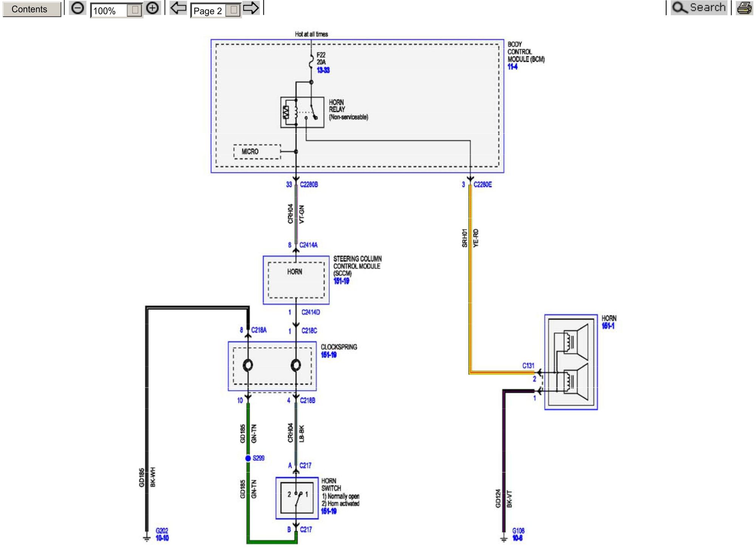Follow the 151-19 link under SCCM label
Viewport: 756px width, 552px height.
tap(341, 281)
